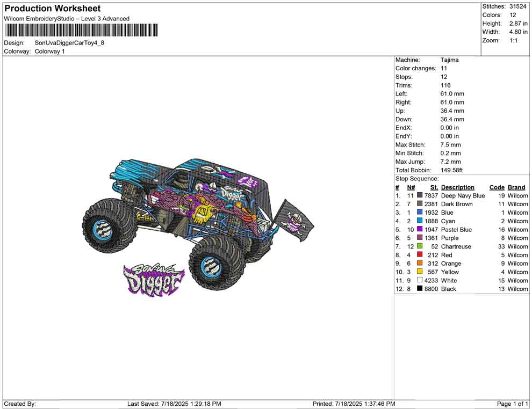The image size is (532, 409).
Task: Click the Colors value 12
Action: pos(513,15)
